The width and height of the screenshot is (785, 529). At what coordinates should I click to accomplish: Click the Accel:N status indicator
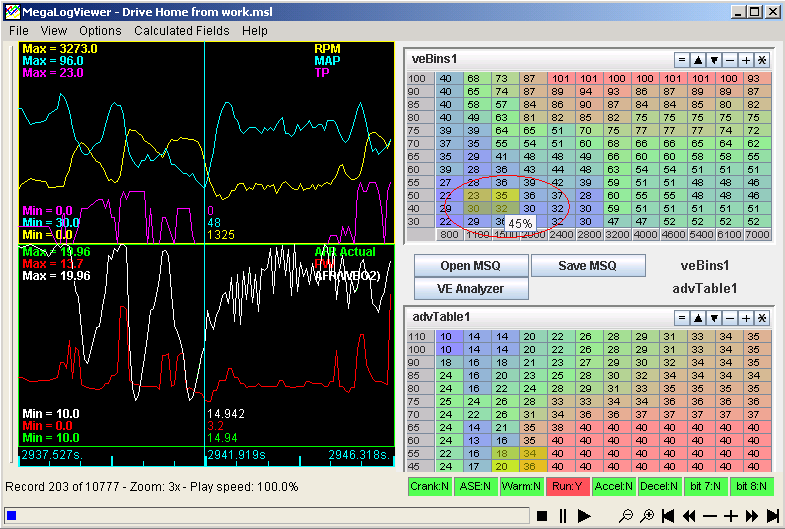pos(613,486)
